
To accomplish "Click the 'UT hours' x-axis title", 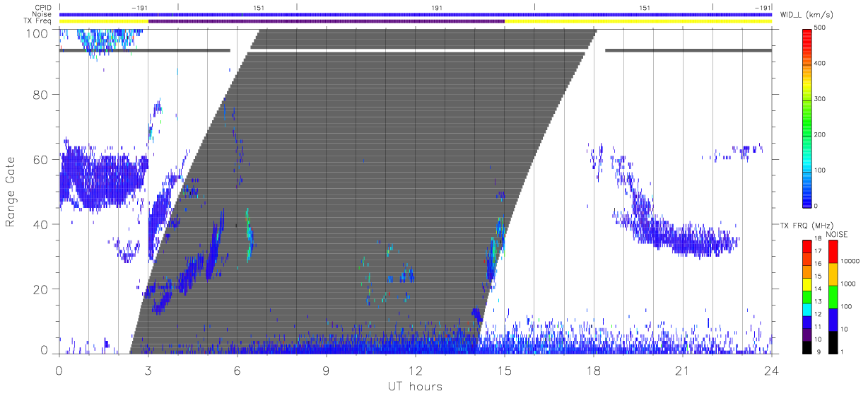I will 415,386.
